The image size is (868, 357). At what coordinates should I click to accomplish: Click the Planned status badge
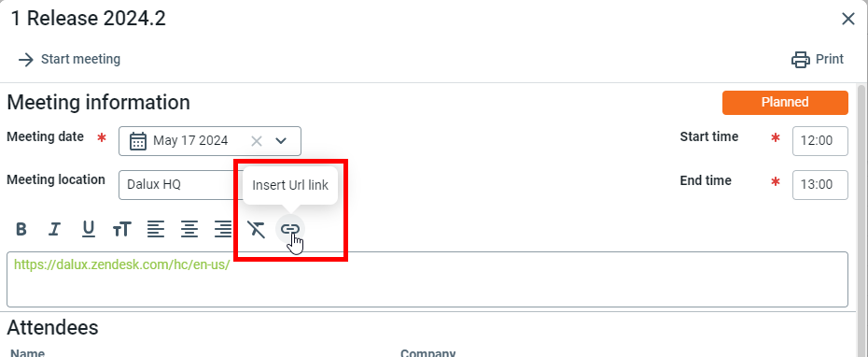(785, 103)
